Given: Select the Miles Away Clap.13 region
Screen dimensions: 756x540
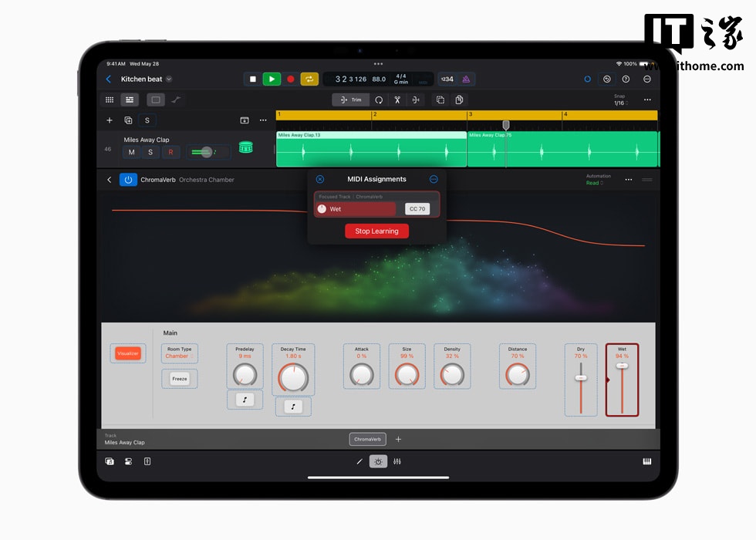Looking at the screenshot, I should tap(371, 149).
